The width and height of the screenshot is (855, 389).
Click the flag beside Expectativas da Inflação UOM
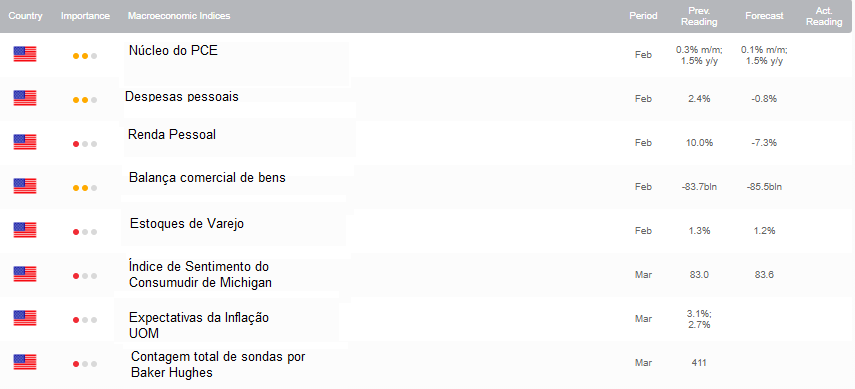pyautogui.click(x=25, y=318)
